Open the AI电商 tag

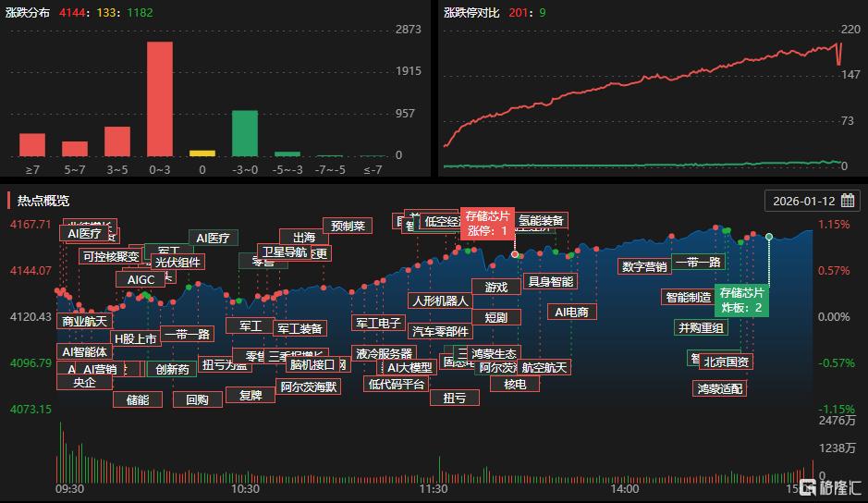point(572,312)
